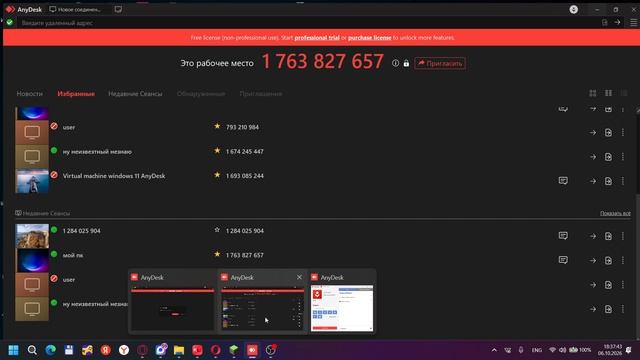Open three-dot menu for 793 210 984 row

pos(623,133)
